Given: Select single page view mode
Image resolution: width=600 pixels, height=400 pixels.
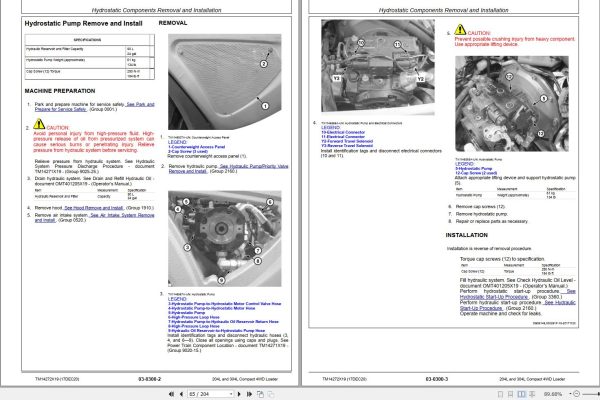Looking at the screenshot, I should click(x=501, y=394).
